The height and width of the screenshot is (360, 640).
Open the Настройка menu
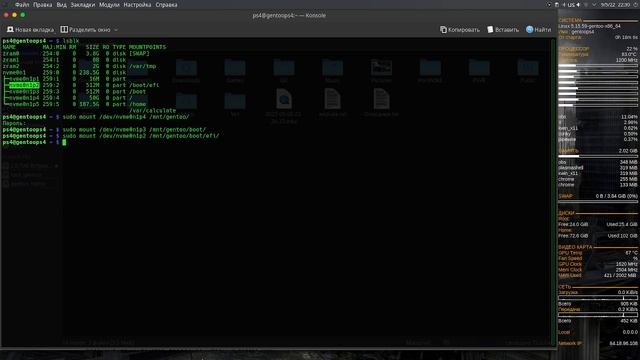137,5
